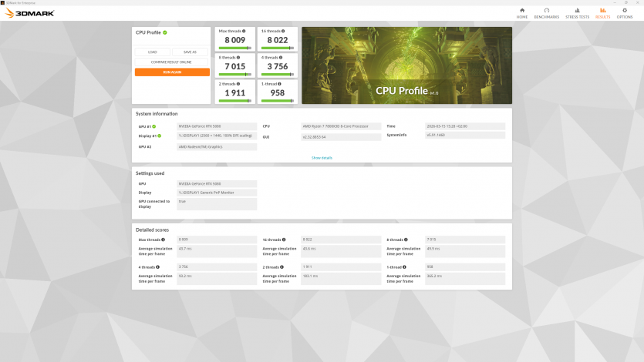Click info icon for 4 threads detailed score
This screenshot has width=644, height=362.
pos(158,266)
